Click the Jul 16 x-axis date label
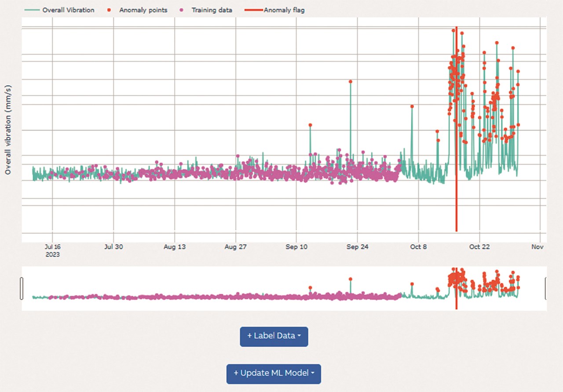The width and height of the screenshot is (563, 392). (x=52, y=247)
